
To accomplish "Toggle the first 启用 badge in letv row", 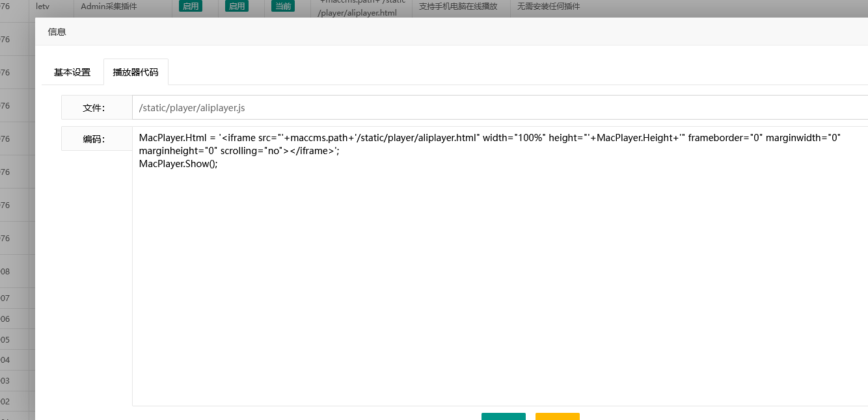I will [191, 7].
